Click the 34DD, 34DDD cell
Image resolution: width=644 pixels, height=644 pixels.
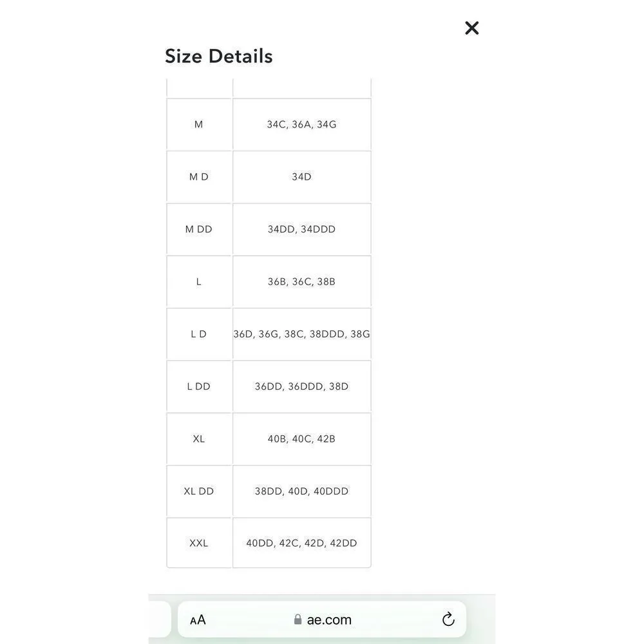tap(301, 229)
